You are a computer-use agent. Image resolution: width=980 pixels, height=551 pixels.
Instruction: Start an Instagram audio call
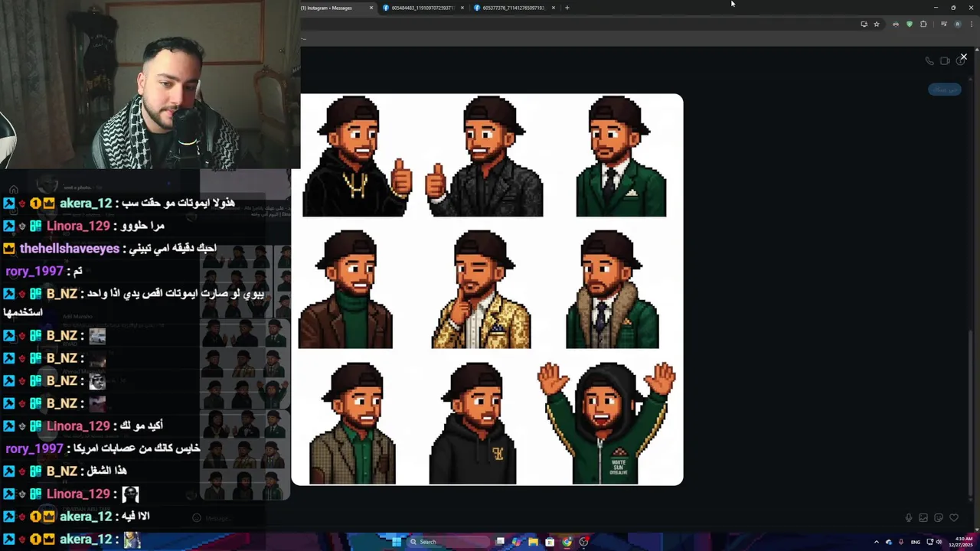[929, 61]
